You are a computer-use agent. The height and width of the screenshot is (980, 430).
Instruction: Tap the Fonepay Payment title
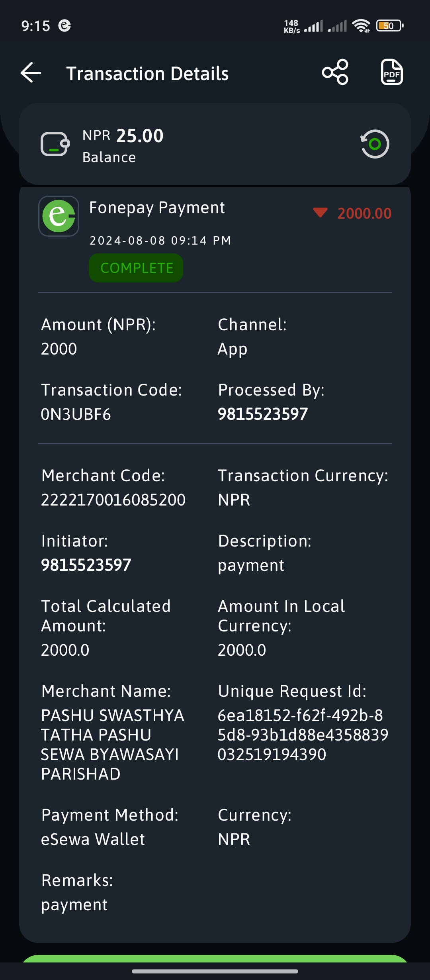tap(157, 208)
